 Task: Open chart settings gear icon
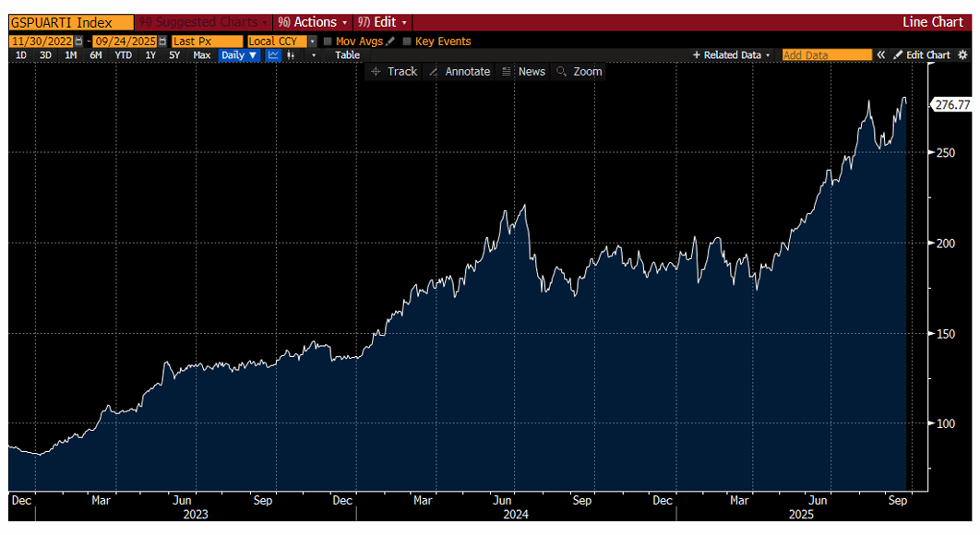[962, 55]
